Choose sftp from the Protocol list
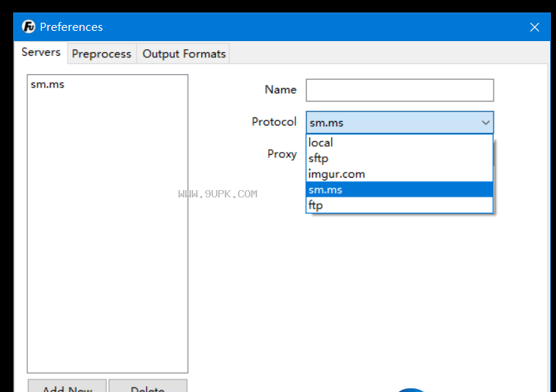The width and height of the screenshot is (556, 392). pos(400,158)
